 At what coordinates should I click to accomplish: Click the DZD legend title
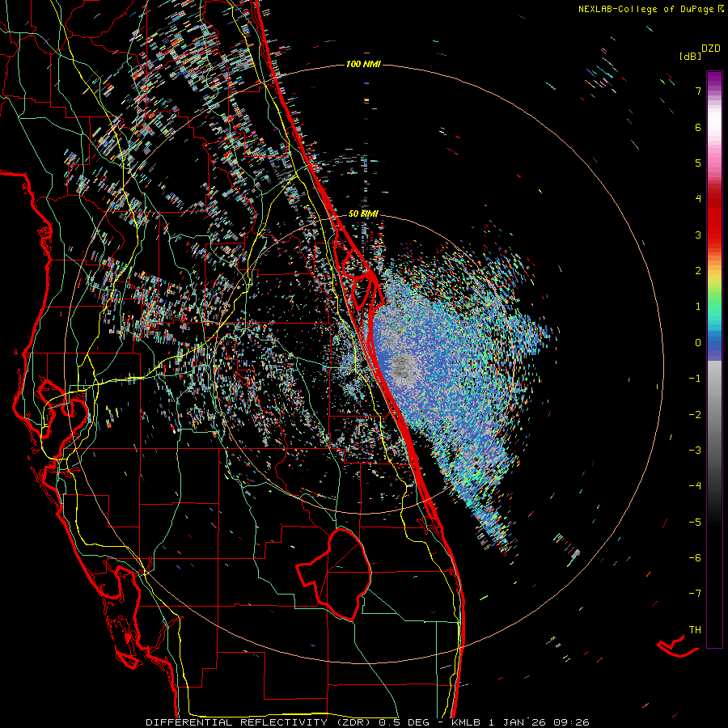tap(711, 49)
